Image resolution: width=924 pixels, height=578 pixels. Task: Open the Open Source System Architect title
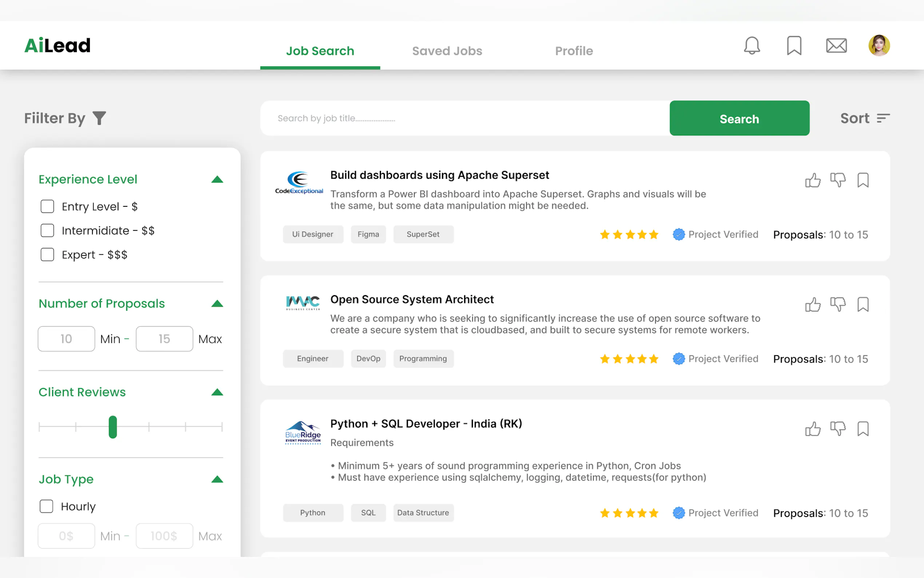pyautogui.click(x=412, y=299)
